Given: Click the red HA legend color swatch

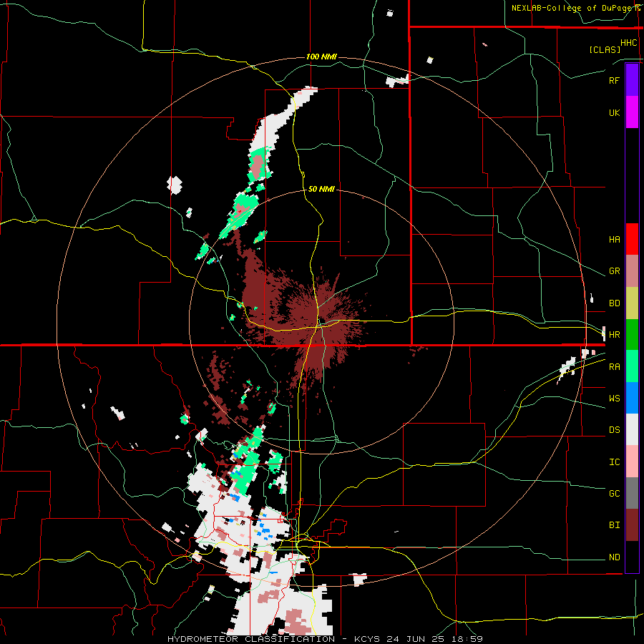Looking at the screenshot, I should pos(632,239).
